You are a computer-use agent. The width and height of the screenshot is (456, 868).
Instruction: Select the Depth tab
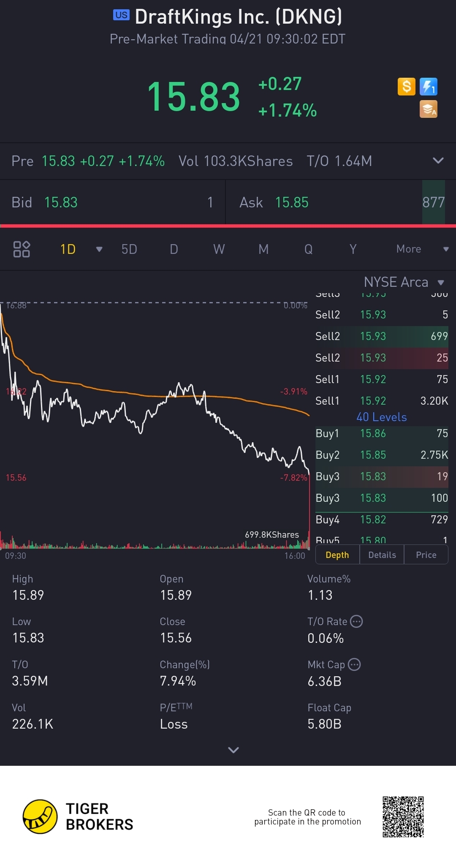[337, 555]
